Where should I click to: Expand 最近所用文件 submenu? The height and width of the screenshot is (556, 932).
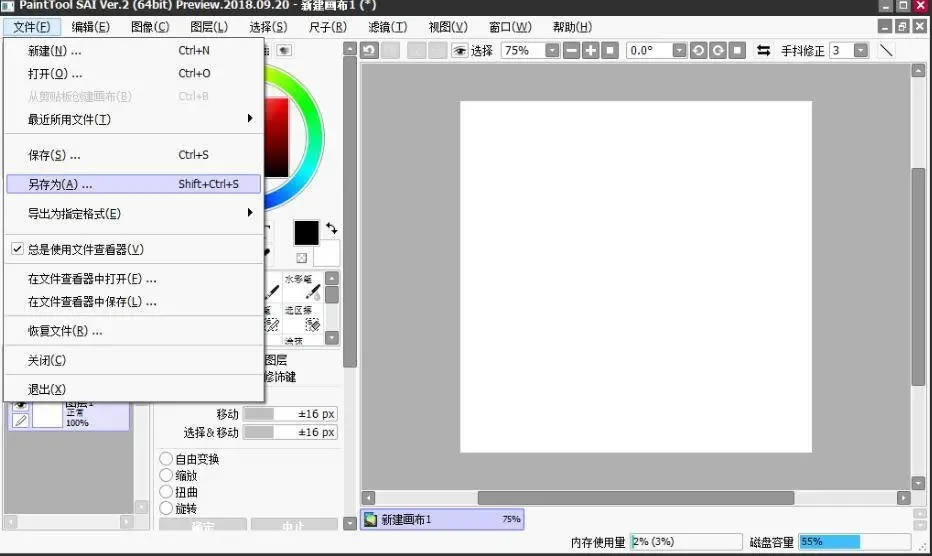(134, 119)
